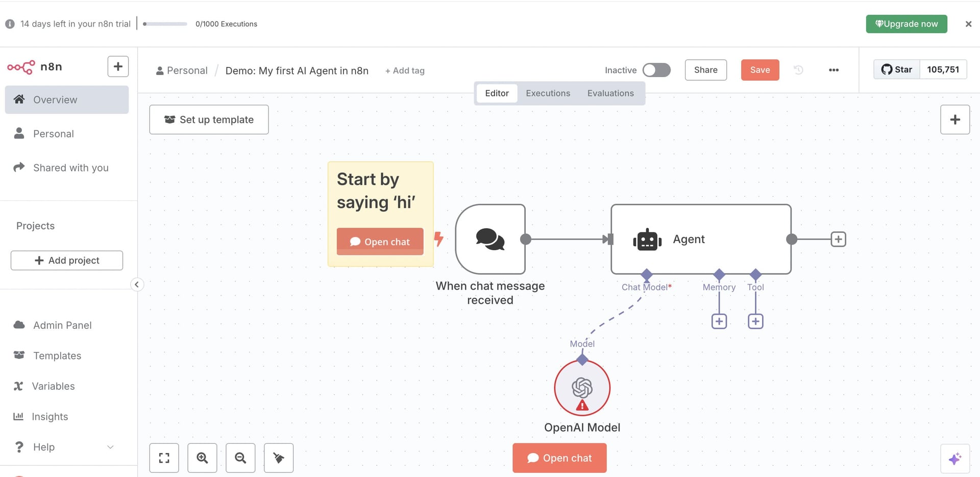This screenshot has height=477, width=980.
Task: Select the OpenAI Model node
Action: [582, 388]
